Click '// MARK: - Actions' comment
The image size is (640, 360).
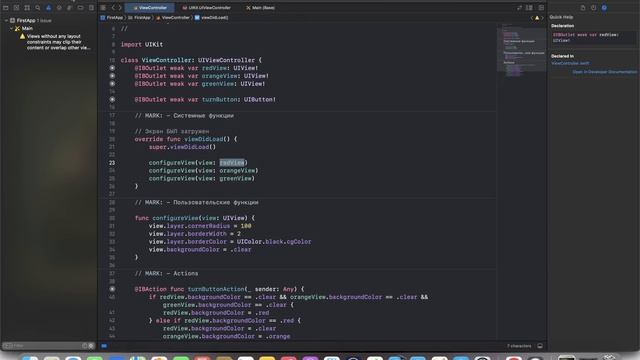[x=167, y=273]
